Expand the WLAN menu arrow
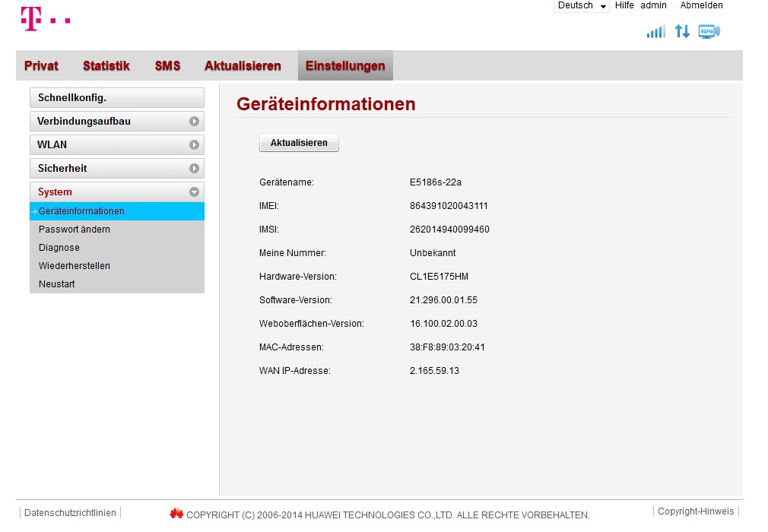The image size is (768, 532). (x=194, y=145)
